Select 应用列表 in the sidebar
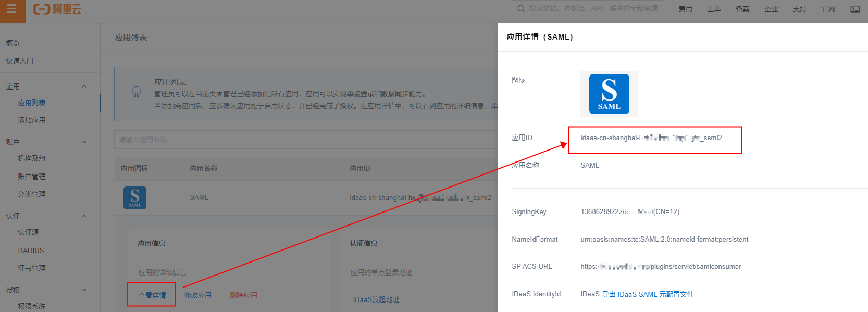The image size is (868, 312). [x=32, y=103]
